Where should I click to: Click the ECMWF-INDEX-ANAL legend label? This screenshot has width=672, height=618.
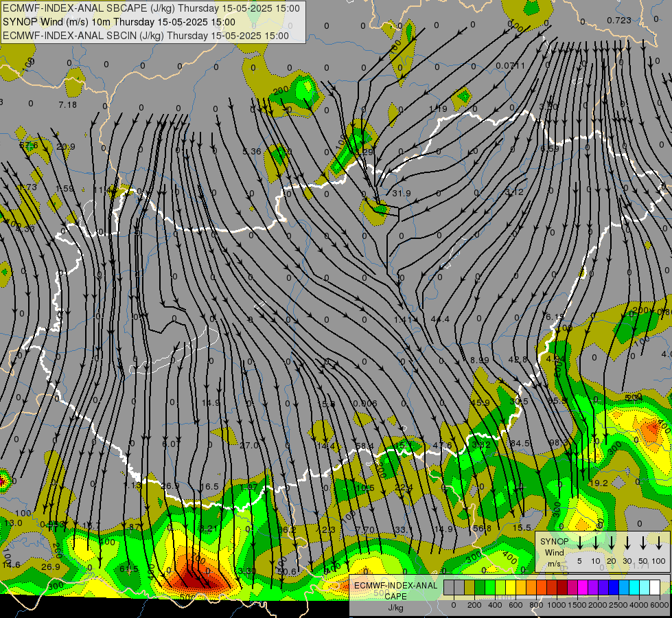coord(395,586)
